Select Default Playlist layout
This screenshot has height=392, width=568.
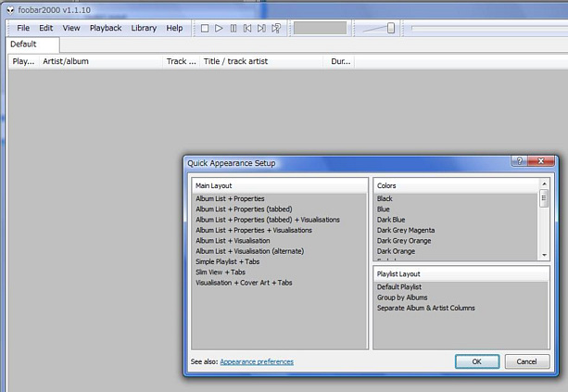tap(399, 287)
